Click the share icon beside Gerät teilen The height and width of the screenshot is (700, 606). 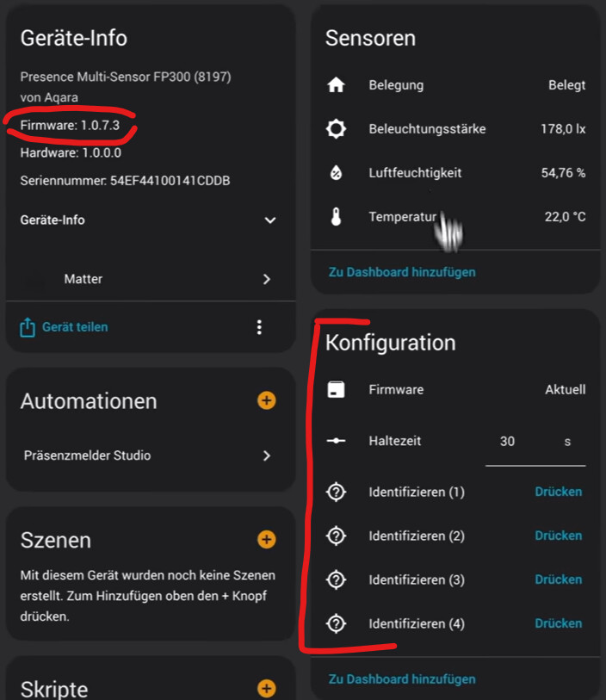coord(28,327)
